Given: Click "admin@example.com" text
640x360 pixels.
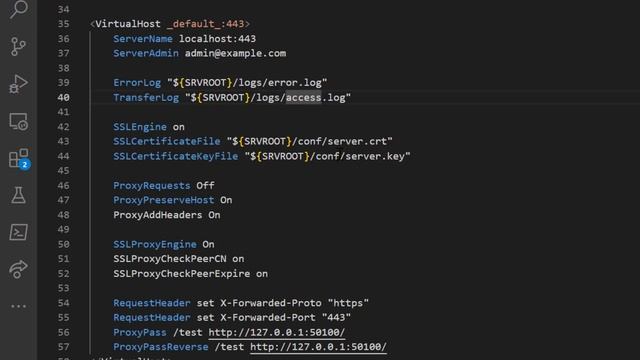Looking at the screenshot, I should 236,53.
